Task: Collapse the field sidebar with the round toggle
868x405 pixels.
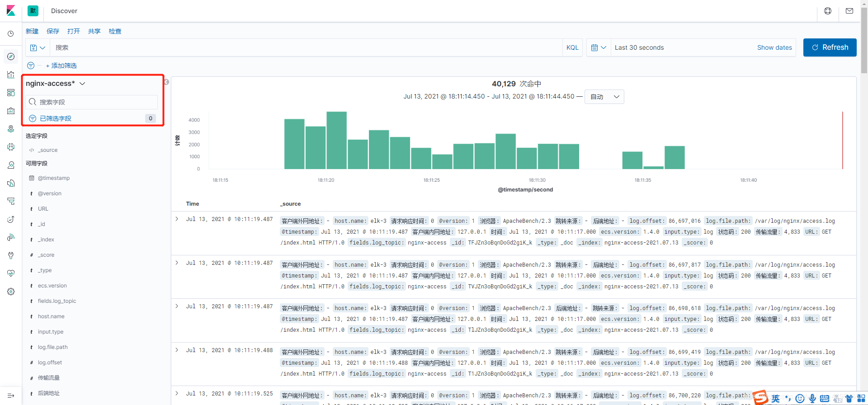Action: [166, 82]
